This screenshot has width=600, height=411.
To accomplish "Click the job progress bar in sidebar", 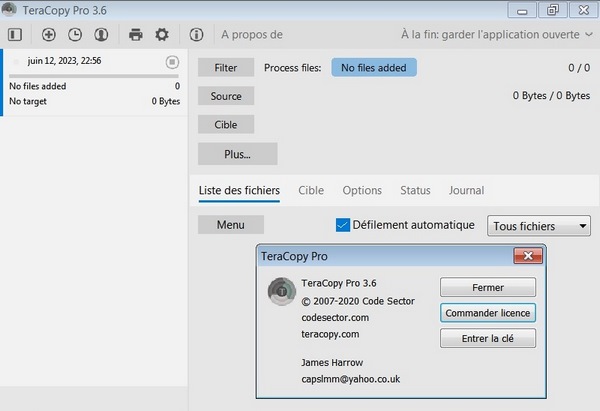I will 94,76.
